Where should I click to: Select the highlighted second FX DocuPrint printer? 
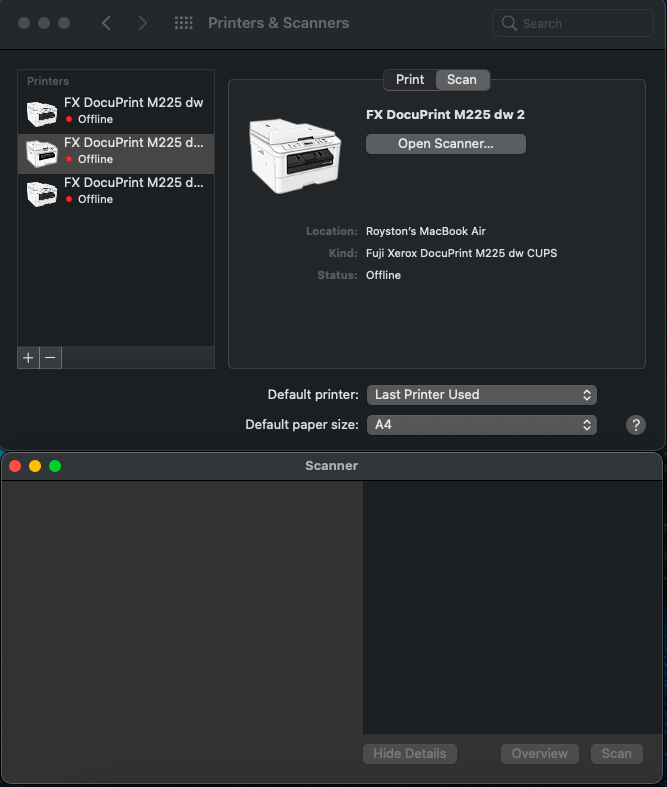116,153
